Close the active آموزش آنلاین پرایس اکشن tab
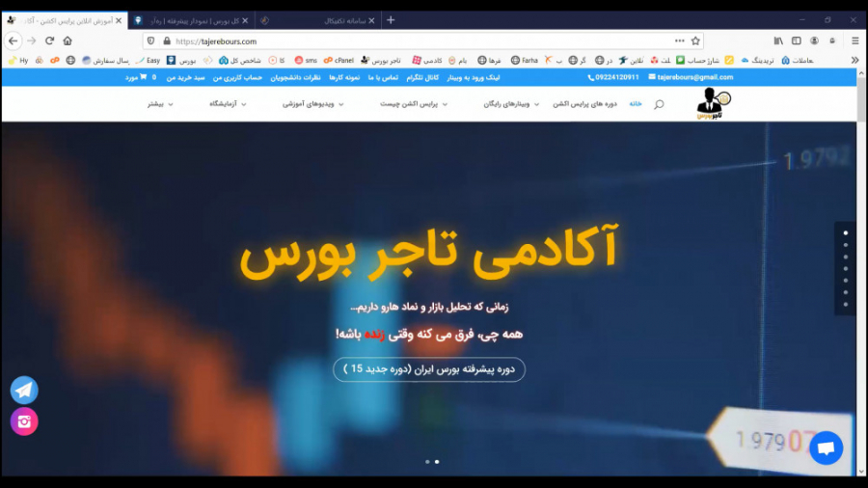The width and height of the screenshot is (868, 488). [119, 20]
